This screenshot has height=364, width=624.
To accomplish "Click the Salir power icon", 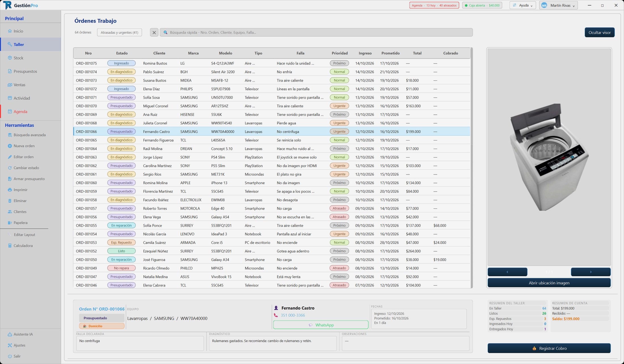I will [10, 356].
